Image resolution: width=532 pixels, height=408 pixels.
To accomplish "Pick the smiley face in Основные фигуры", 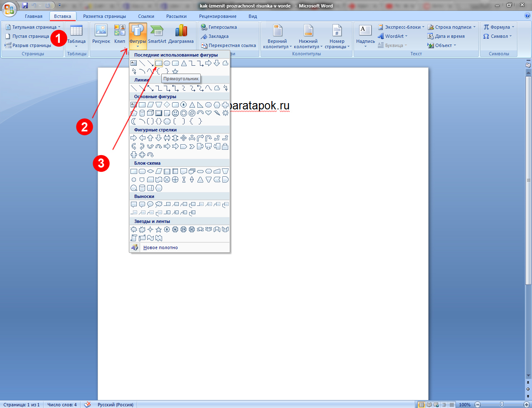I will [x=175, y=113].
